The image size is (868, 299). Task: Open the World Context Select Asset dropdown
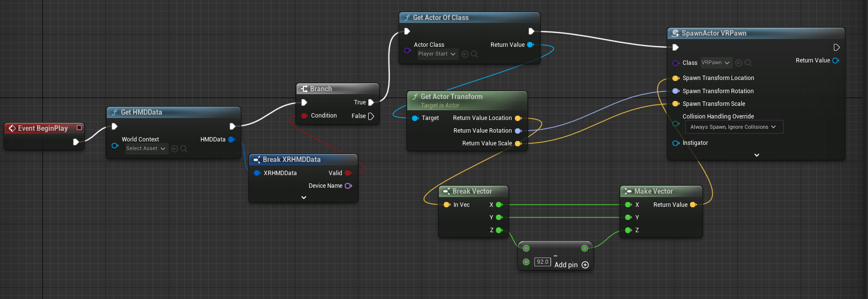pyautogui.click(x=146, y=149)
